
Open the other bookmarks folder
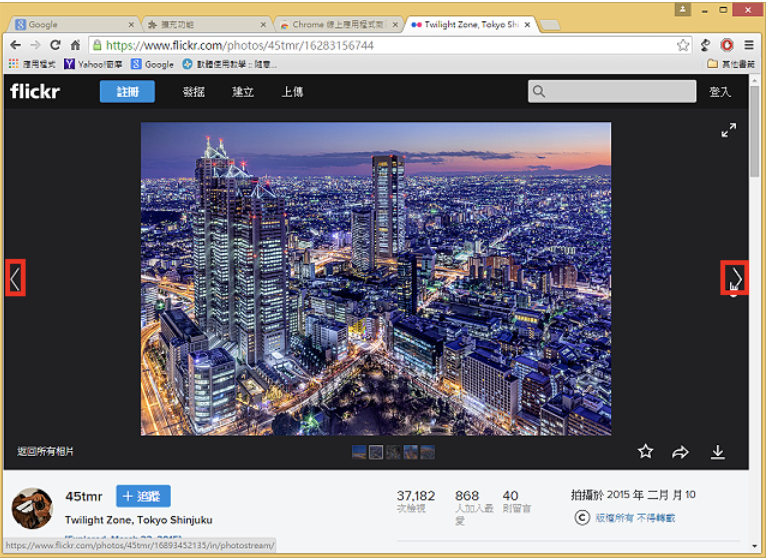pos(731,64)
